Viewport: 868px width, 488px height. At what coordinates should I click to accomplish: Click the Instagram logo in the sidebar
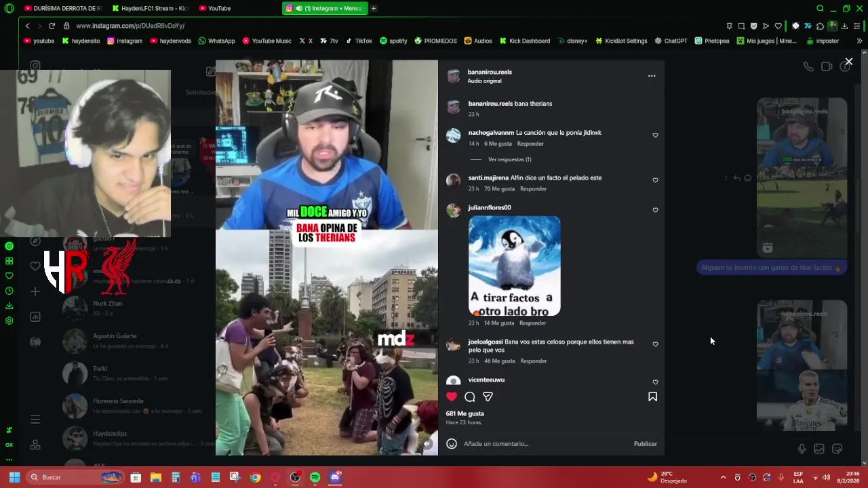(x=35, y=66)
